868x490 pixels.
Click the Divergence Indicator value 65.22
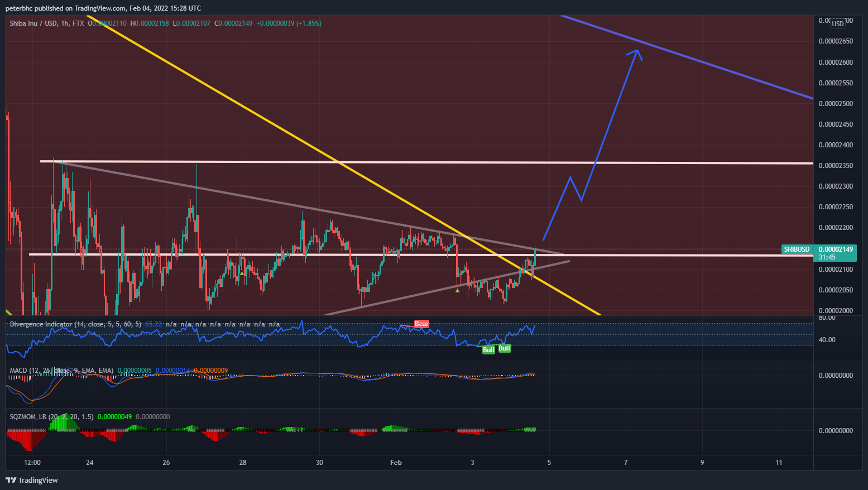point(154,324)
